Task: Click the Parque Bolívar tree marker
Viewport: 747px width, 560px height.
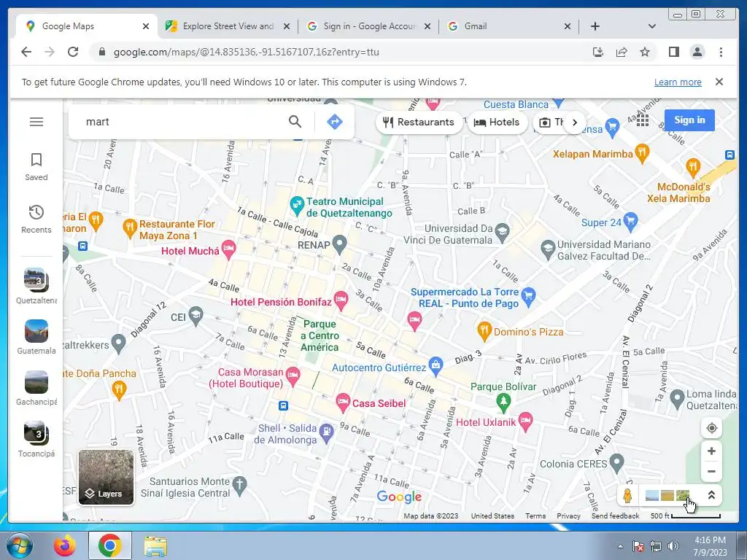Action: click(503, 402)
